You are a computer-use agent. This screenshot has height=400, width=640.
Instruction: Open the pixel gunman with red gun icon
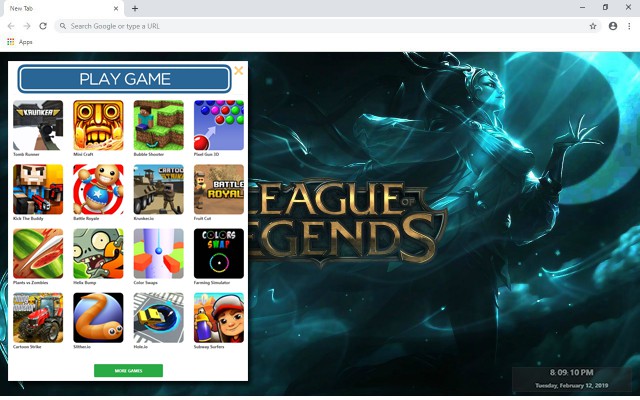click(38, 189)
